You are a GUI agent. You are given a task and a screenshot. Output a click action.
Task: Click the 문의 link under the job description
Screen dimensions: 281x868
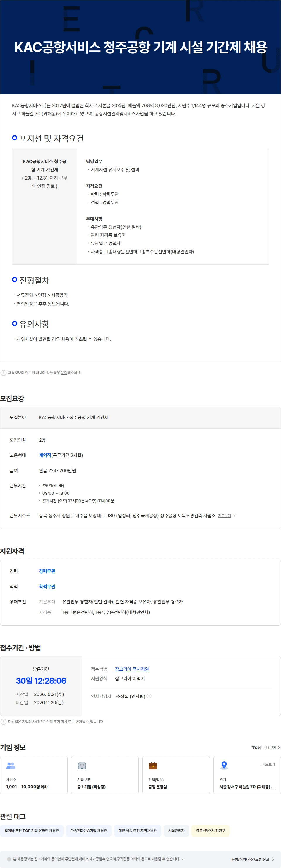coord(64,373)
